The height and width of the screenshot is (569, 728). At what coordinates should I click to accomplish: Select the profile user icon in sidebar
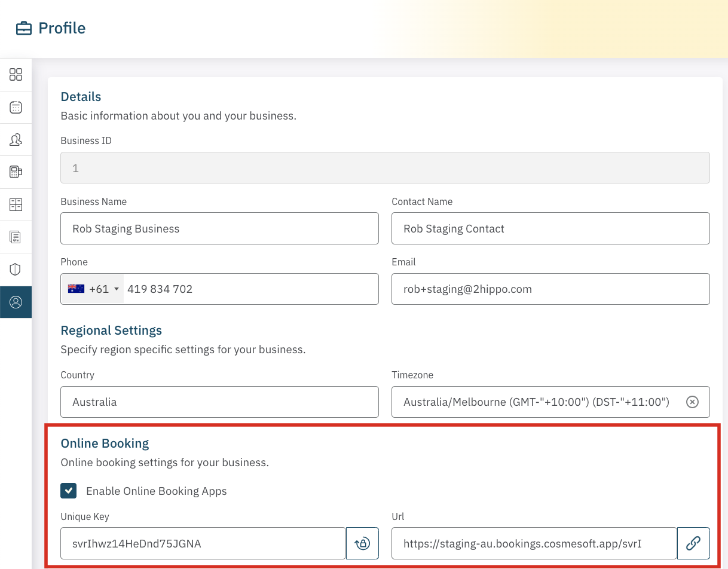tap(16, 302)
